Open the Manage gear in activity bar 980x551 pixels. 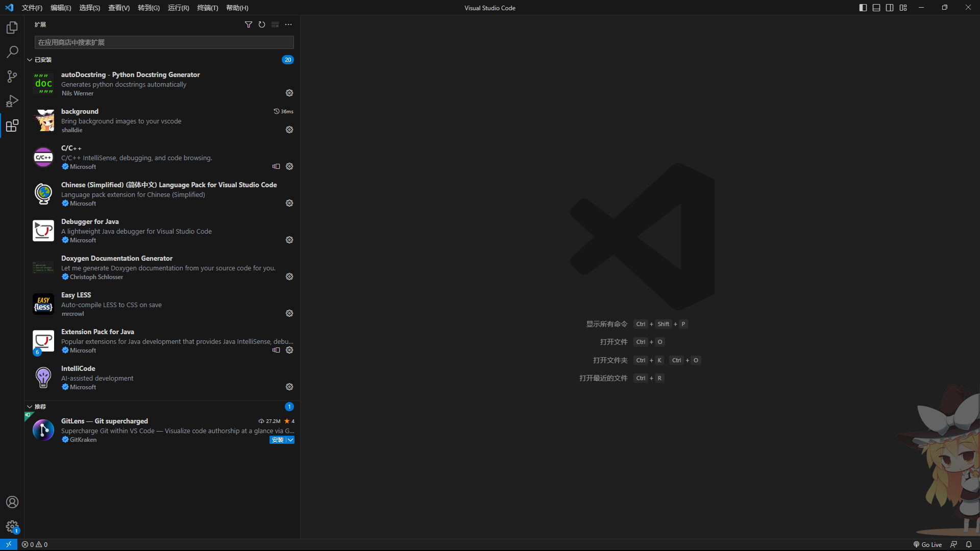coord(12,527)
